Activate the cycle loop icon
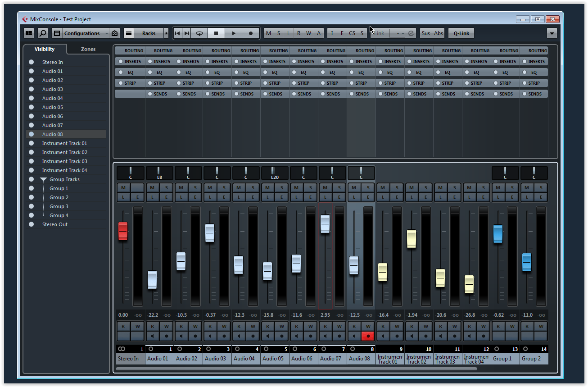 [x=199, y=33]
